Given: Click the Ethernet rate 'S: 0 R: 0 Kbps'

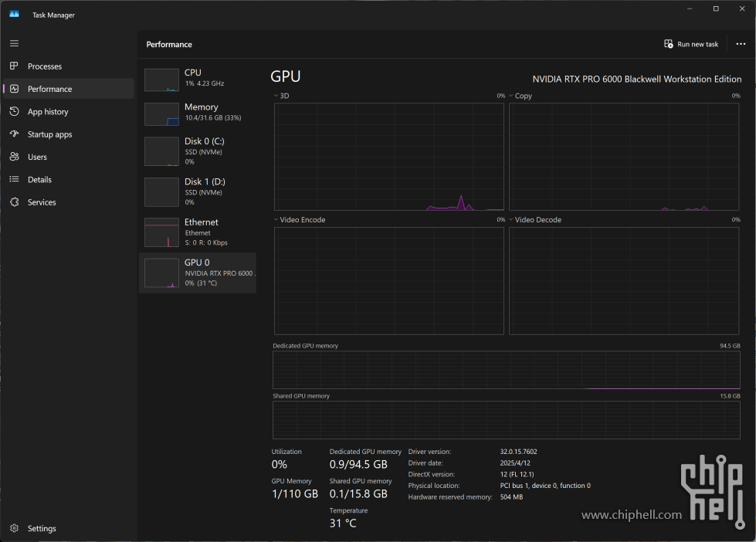Looking at the screenshot, I should point(206,242).
